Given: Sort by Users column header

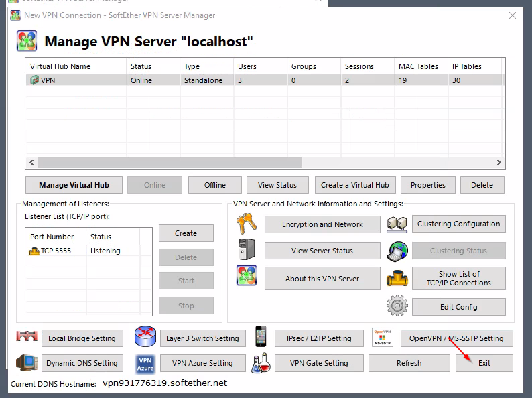Looking at the screenshot, I should click(261, 66).
